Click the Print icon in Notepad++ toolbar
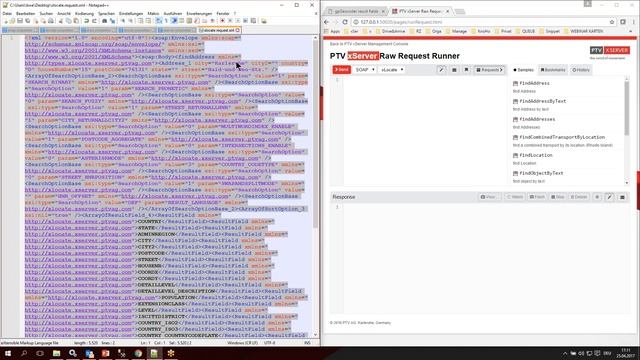 51,21
